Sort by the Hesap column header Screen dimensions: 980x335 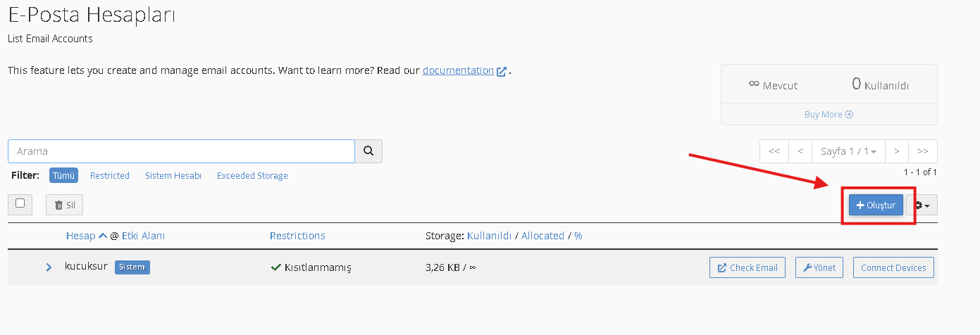click(x=80, y=236)
